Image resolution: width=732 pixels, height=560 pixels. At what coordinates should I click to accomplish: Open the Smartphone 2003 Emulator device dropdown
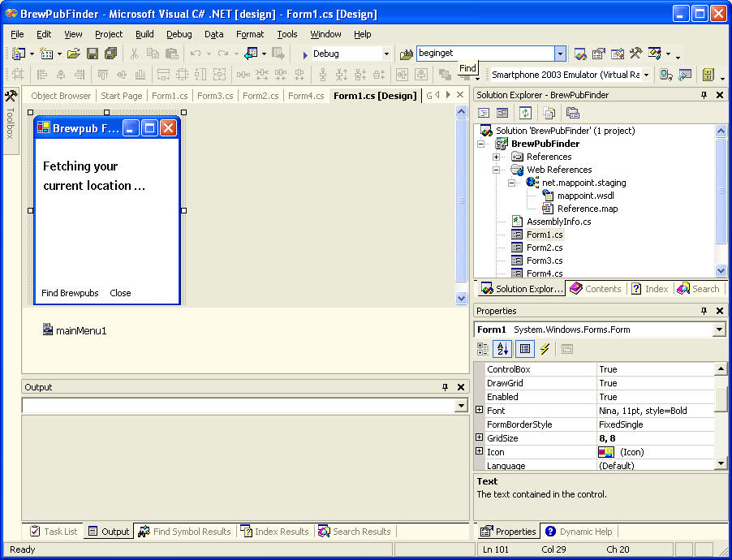pyautogui.click(x=647, y=75)
